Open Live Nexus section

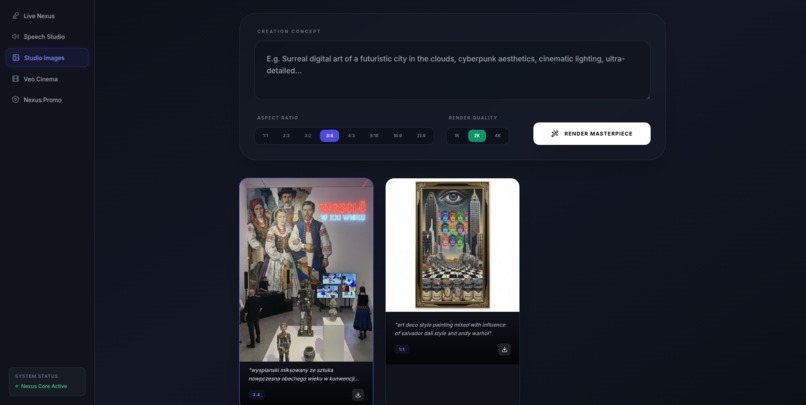(x=47, y=16)
